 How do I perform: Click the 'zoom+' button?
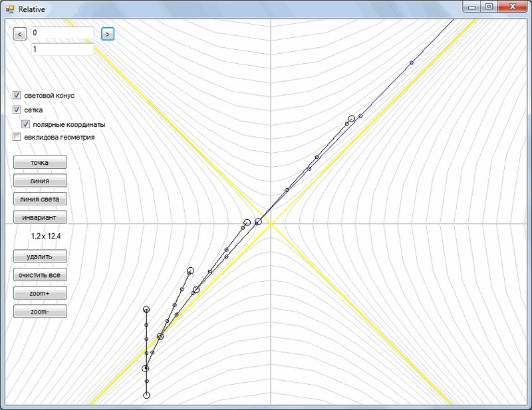tap(40, 293)
